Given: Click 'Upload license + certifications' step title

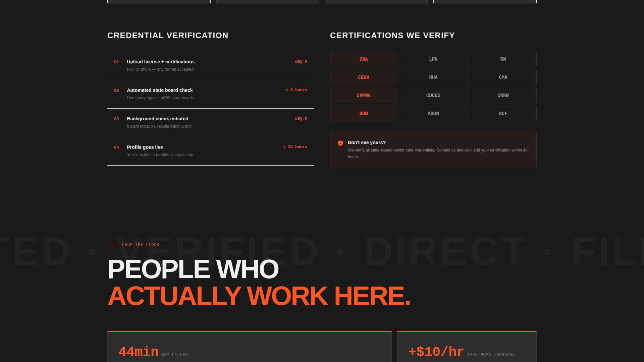Looking at the screenshot, I should [x=161, y=62].
